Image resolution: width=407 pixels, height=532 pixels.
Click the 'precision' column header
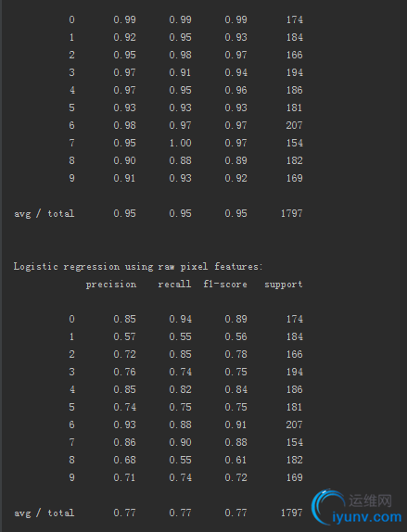click(x=111, y=285)
